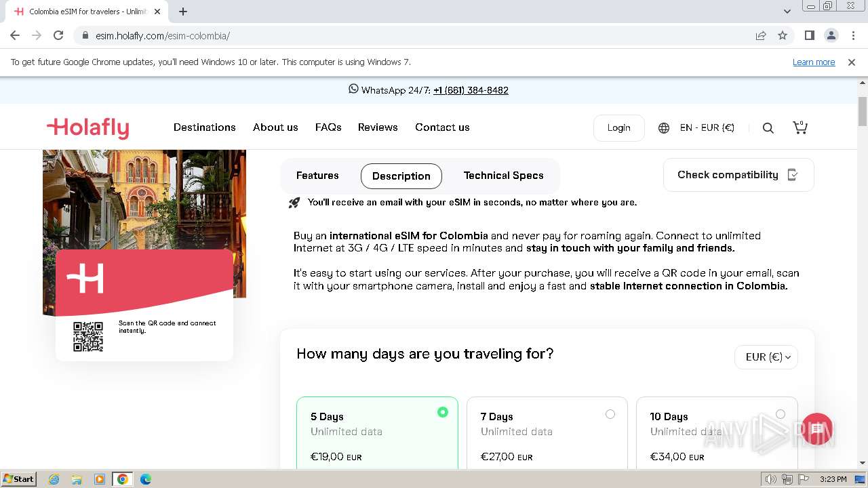Open the About us page
This screenshot has height=488, width=868.
[275, 127]
